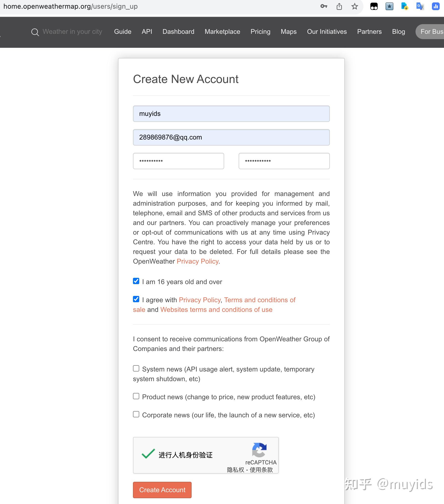444x504 pixels.
Task: Open Maps in navigation bar
Action: pos(289,32)
